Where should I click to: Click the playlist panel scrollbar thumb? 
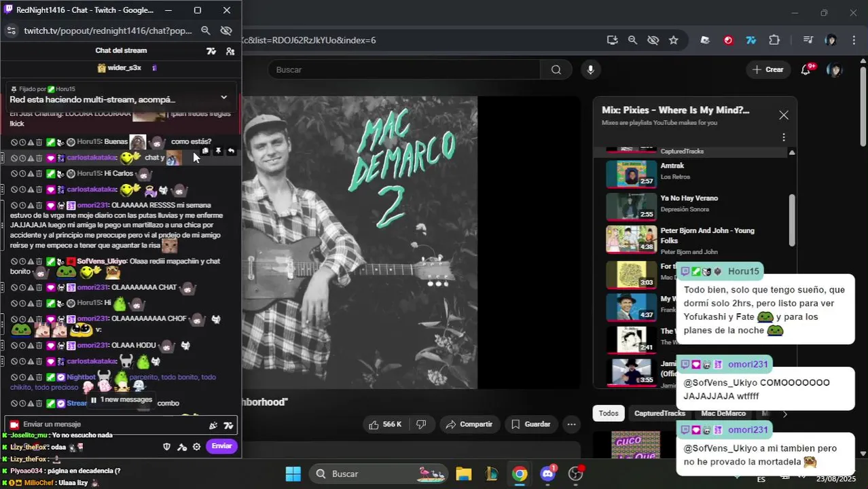coord(792,221)
